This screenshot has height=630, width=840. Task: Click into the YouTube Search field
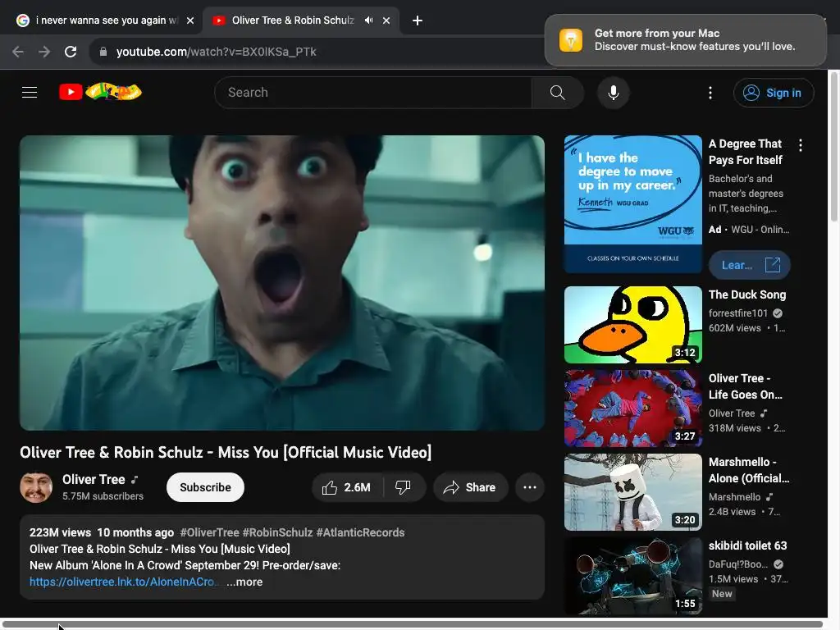(x=373, y=92)
